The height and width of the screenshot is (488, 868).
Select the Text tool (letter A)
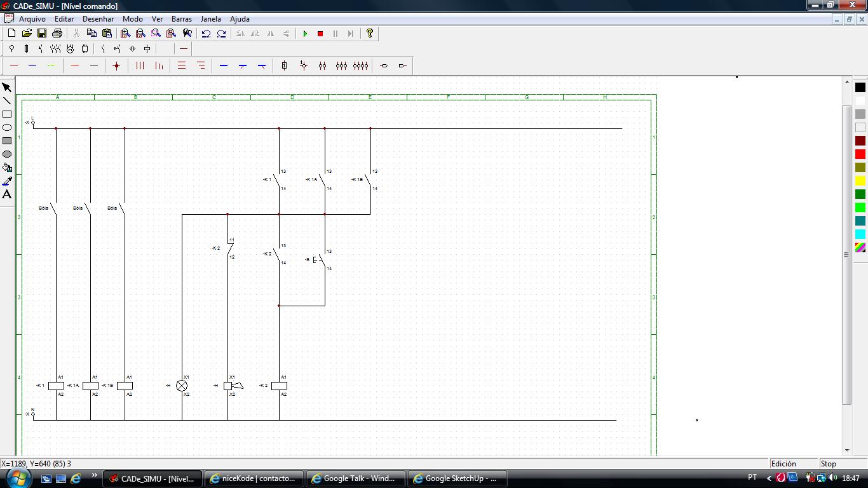click(x=7, y=194)
